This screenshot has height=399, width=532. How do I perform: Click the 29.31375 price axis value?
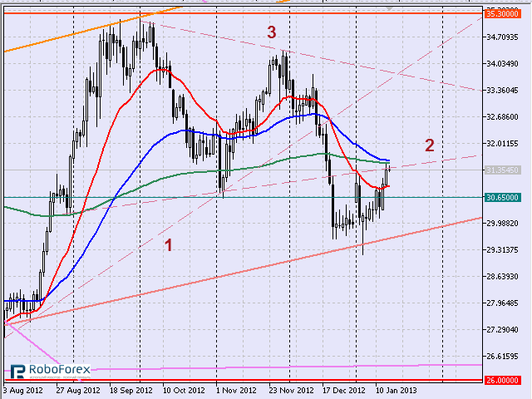[502, 250]
